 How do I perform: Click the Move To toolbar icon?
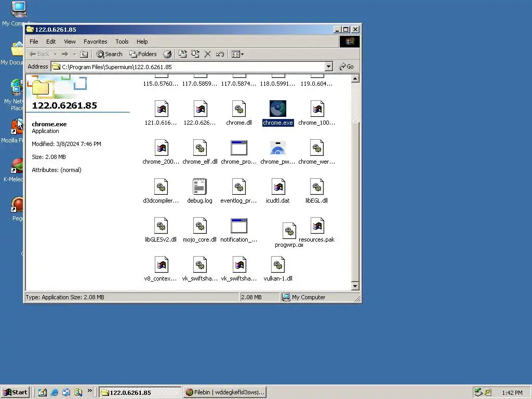tap(183, 54)
